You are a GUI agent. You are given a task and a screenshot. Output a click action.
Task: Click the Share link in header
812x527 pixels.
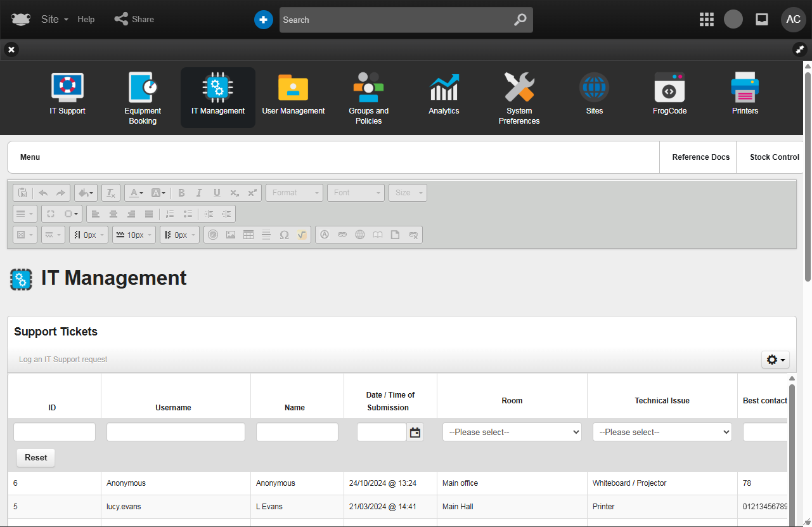[x=134, y=20]
